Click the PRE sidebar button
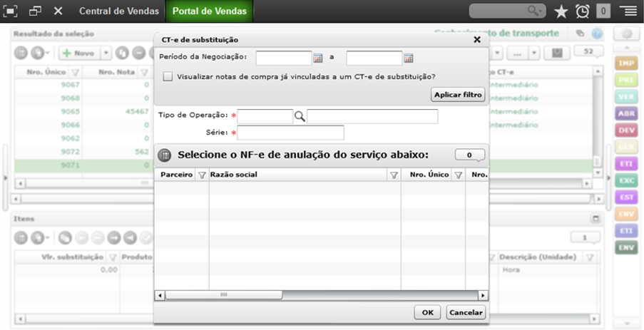 (626, 80)
